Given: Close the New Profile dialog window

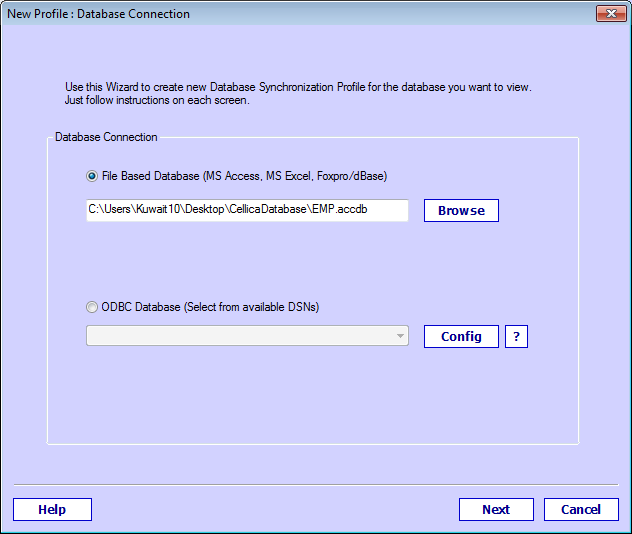Looking at the screenshot, I should coord(610,14).
